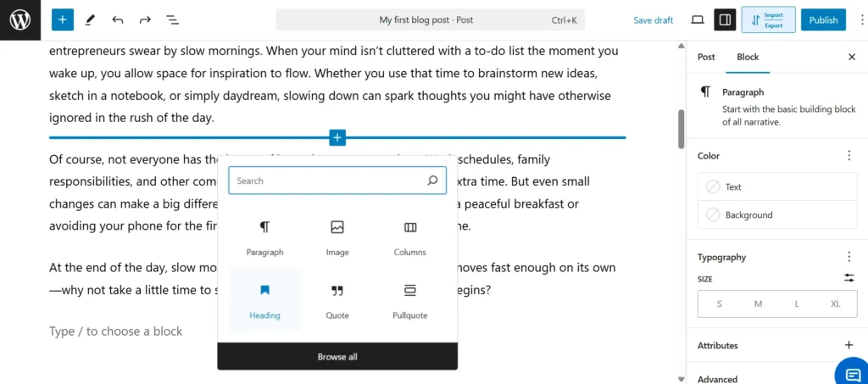Click Save draft link
Viewport: 868px width, 384px height.
tap(653, 19)
